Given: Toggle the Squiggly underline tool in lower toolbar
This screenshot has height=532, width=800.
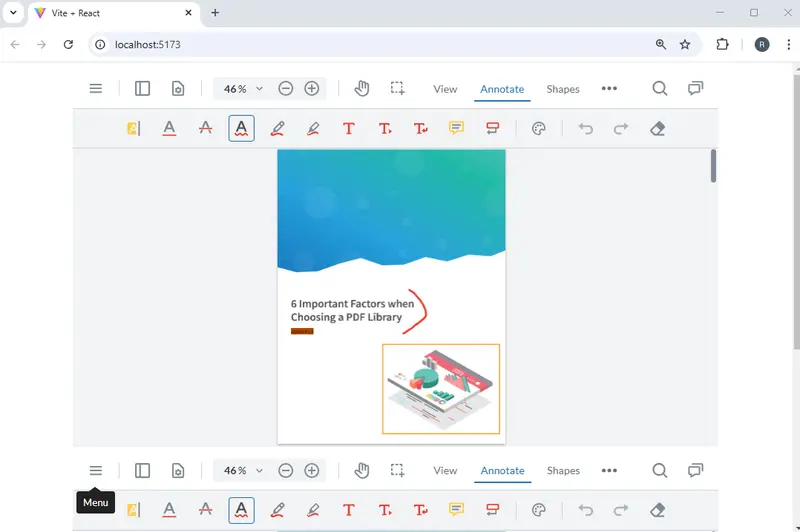Looking at the screenshot, I should 241,510.
